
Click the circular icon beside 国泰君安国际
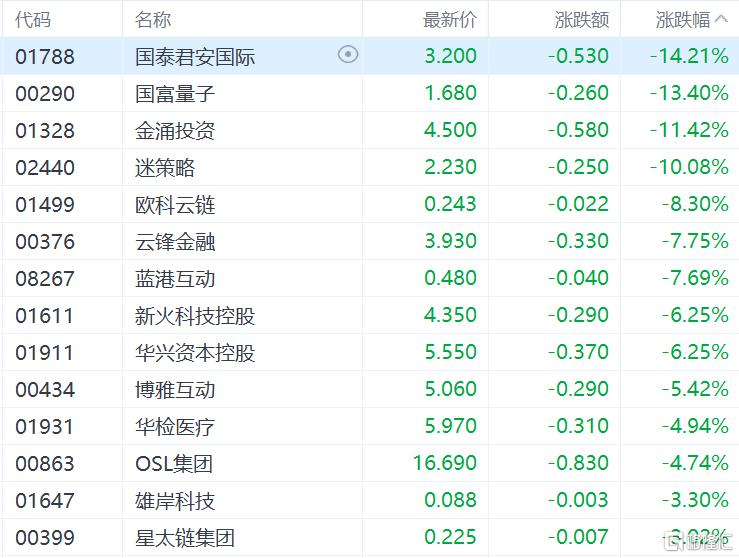tap(348, 55)
